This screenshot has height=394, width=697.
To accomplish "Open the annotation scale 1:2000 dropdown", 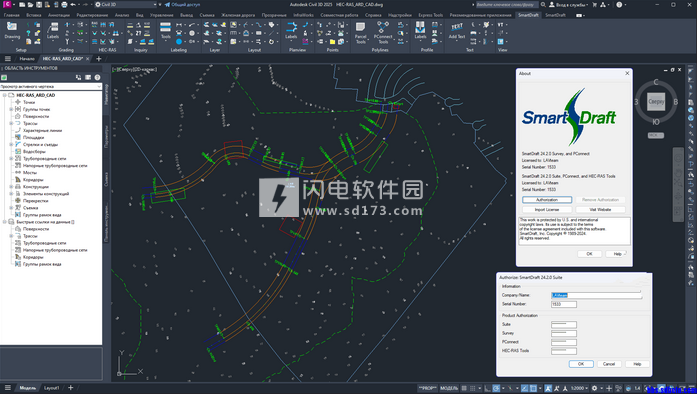I will click(x=580, y=388).
